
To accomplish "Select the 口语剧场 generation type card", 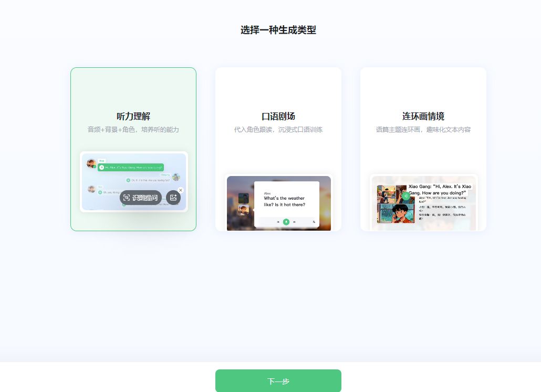I will 278,149.
